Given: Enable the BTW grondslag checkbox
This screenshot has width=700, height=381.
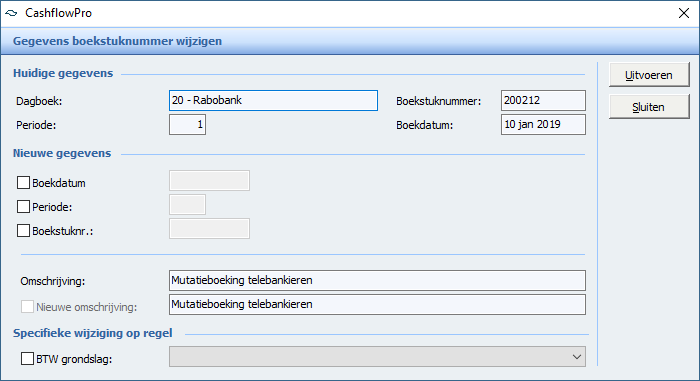Looking at the screenshot, I should [27, 359].
